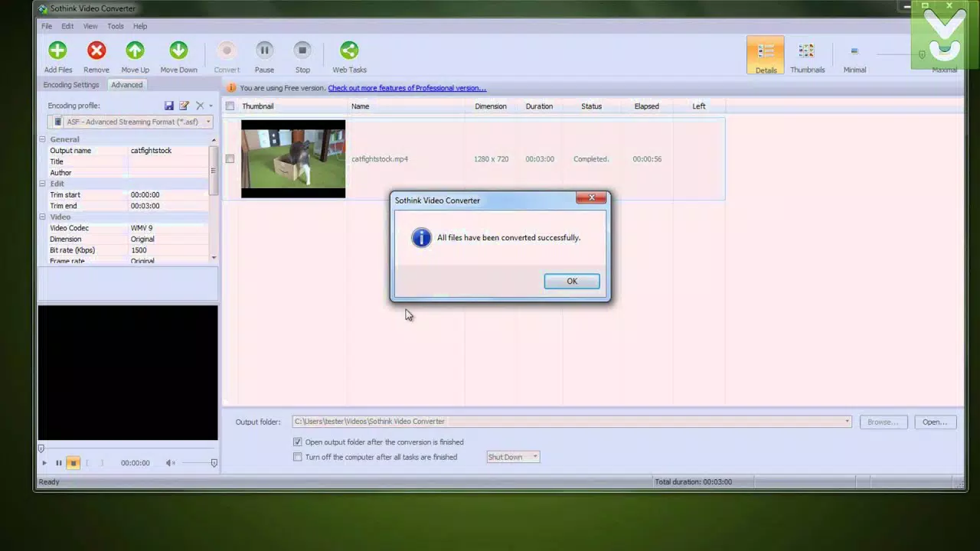The height and width of the screenshot is (551, 980).
Task: Open the Help menu
Action: pyautogui.click(x=140, y=26)
